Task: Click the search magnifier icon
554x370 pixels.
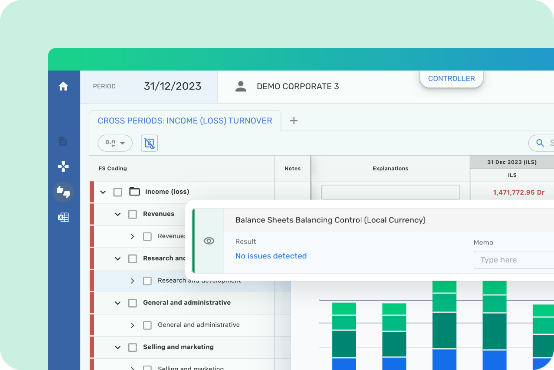Action: tap(540, 143)
